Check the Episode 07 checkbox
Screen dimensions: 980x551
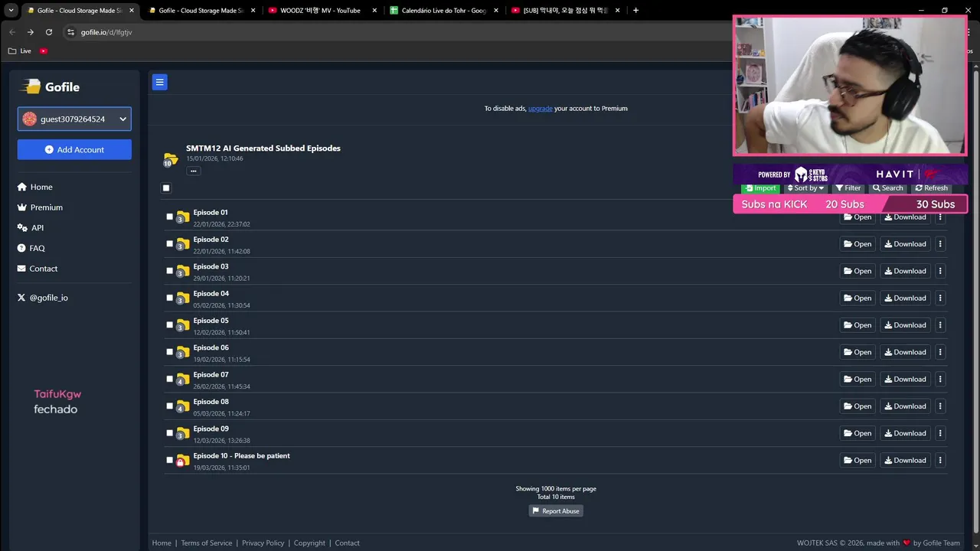pos(170,379)
